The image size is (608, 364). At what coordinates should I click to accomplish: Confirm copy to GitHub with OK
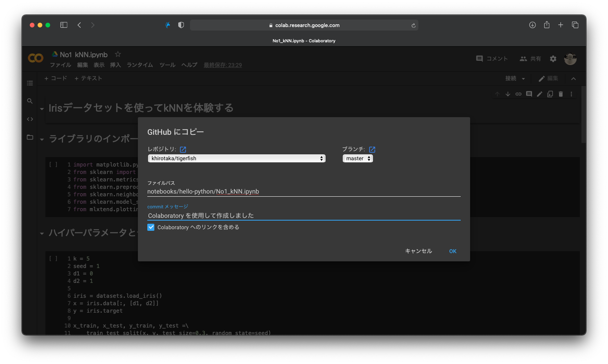452,251
